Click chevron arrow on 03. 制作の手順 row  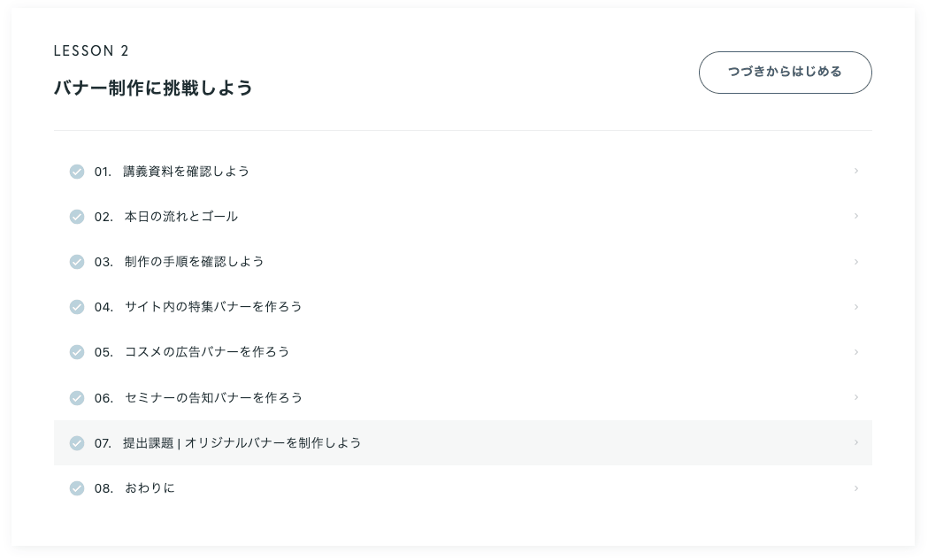855,262
